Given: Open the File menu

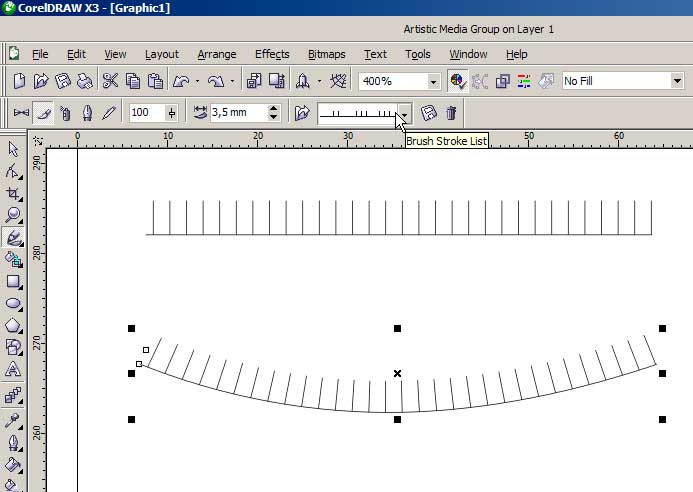Looking at the screenshot, I should [x=40, y=54].
